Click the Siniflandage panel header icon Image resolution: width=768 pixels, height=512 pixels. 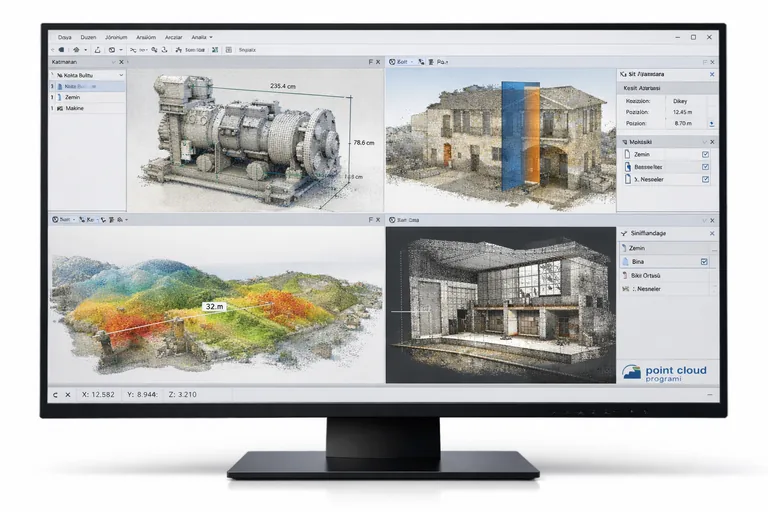click(624, 234)
